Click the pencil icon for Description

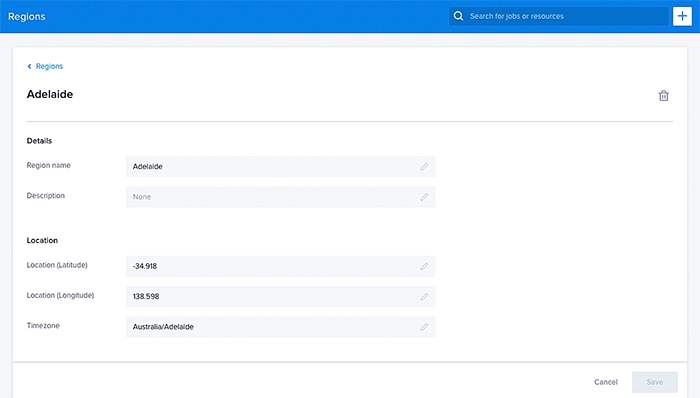tap(424, 197)
